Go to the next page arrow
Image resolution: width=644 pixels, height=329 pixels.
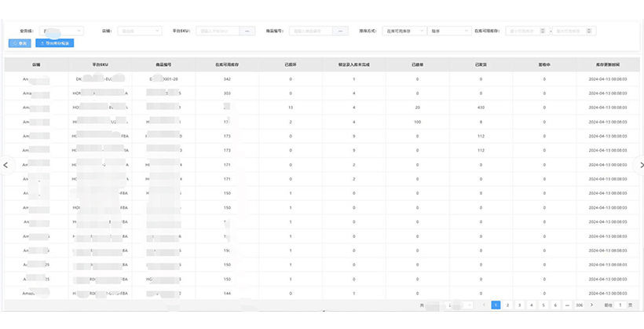point(591,305)
